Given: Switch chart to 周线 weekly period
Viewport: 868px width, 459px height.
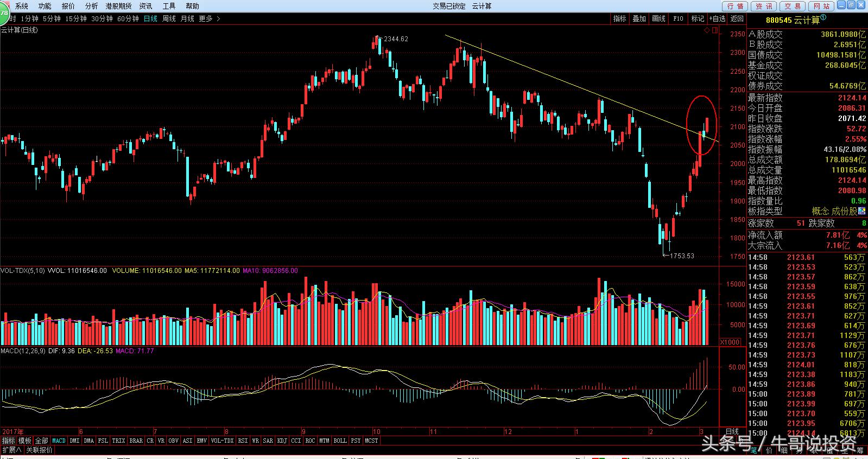Looking at the screenshot, I should tap(169, 18).
